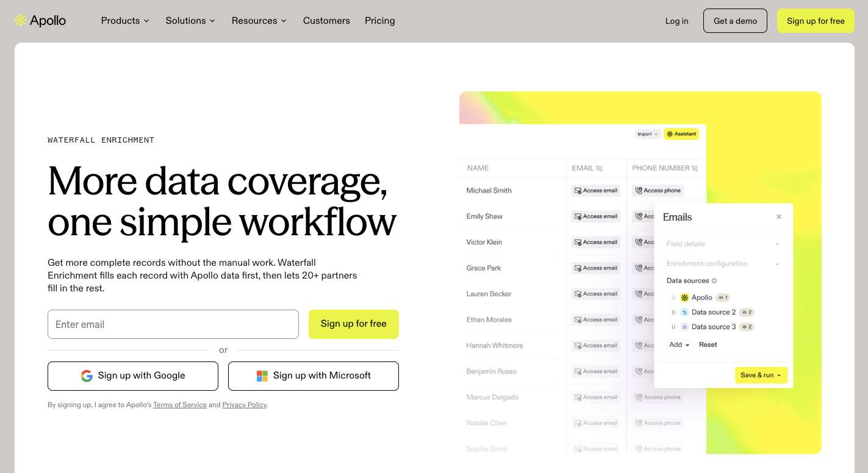
Task: Focus the Enter email input field
Action: point(173,324)
